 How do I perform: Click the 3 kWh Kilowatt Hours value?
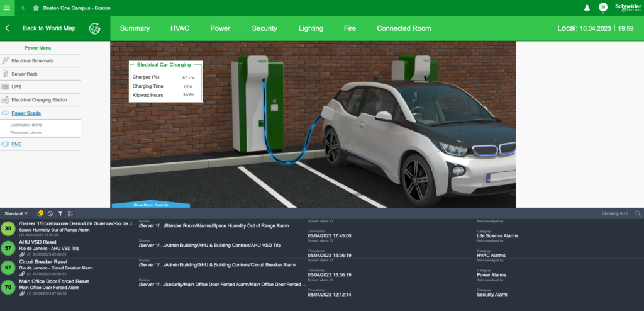pyautogui.click(x=188, y=96)
